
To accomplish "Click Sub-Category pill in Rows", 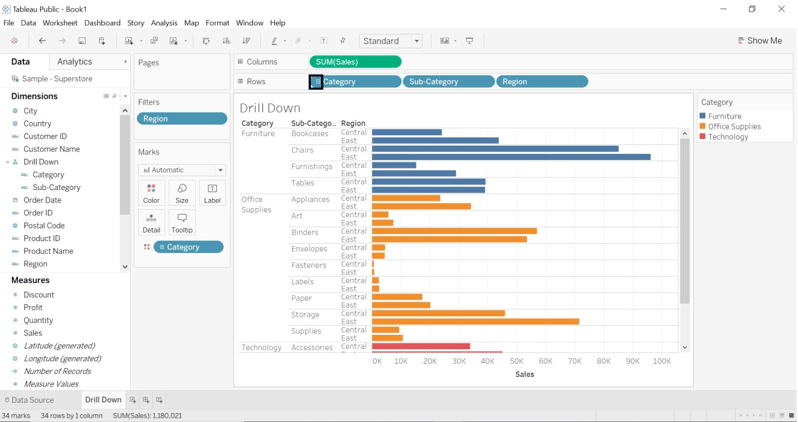I will [448, 81].
